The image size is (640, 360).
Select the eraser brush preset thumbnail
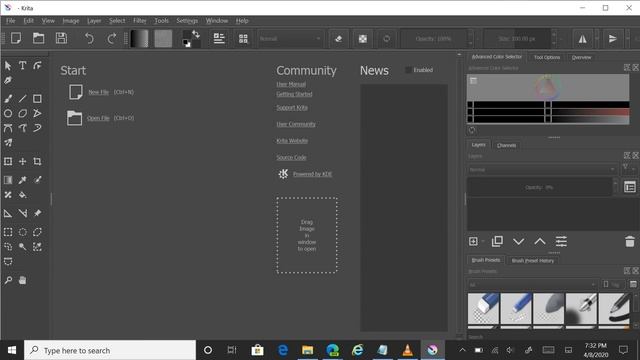click(x=483, y=309)
